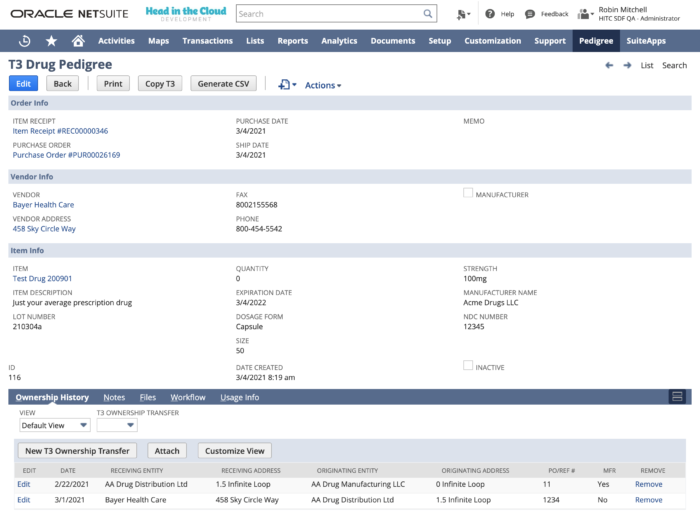Edit the 2/22/2021 ownership row
The image size is (700, 522).
point(24,484)
